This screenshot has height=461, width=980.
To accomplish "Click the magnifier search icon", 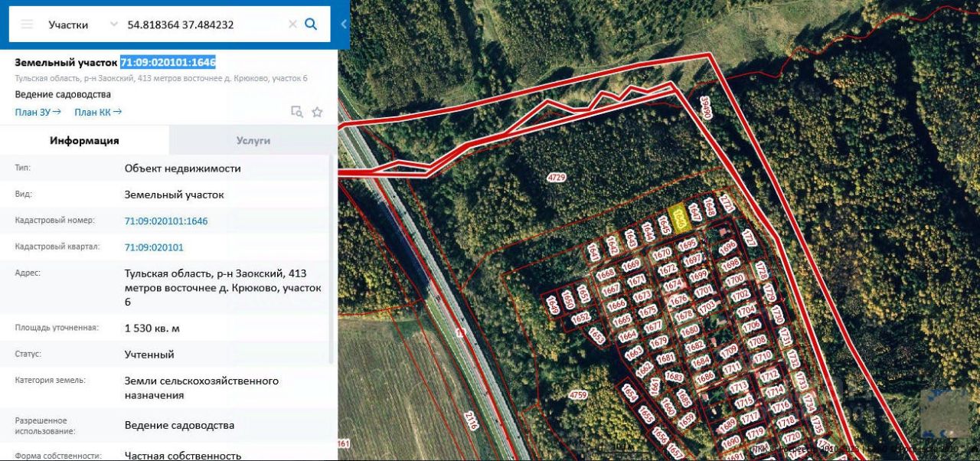I will [311, 24].
